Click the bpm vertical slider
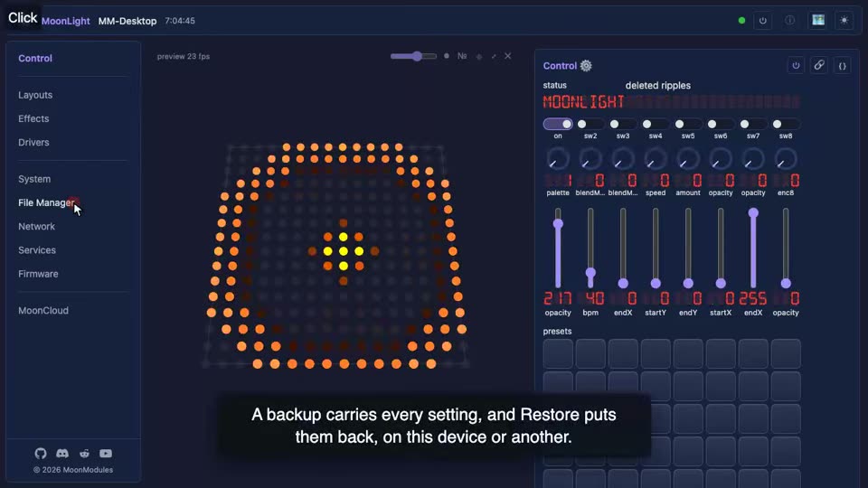Viewport: 868px width, 488px height. tap(590, 248)
